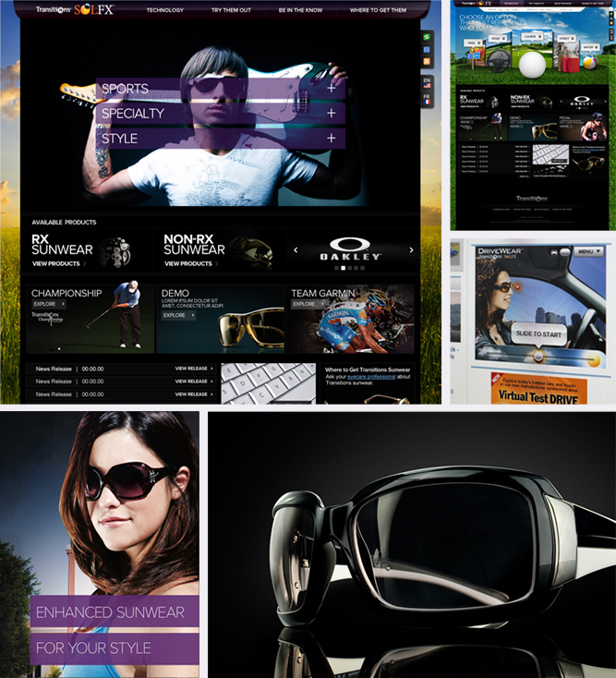Open the TRY THEM OUT nav menu

pyautogui.click(x=231, y=10)
